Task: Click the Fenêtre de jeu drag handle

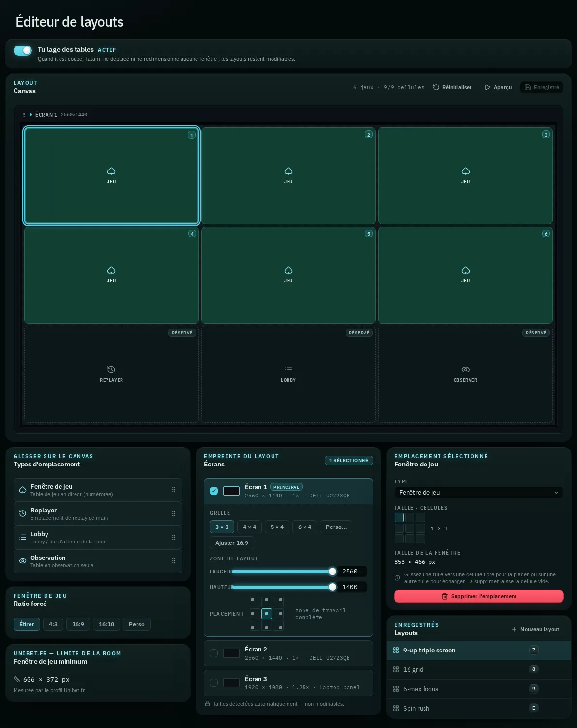Action: click(174, 490)
